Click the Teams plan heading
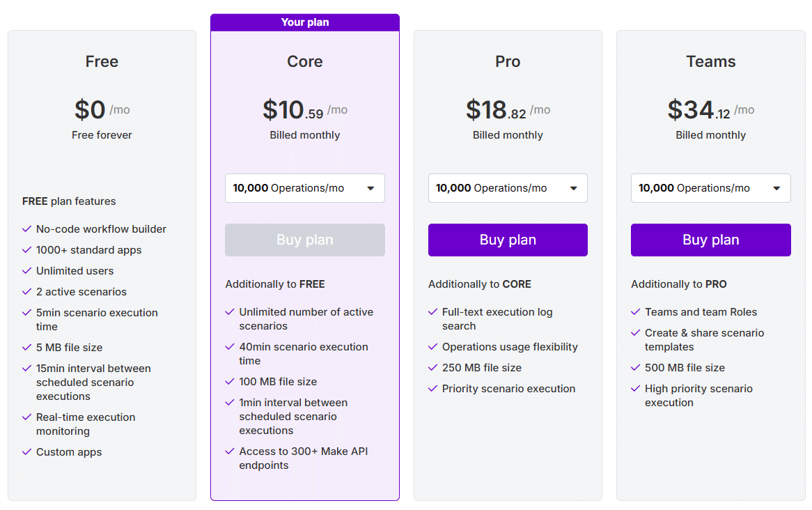The height and width of the screenshot is (510, 812). coord(710,62)
